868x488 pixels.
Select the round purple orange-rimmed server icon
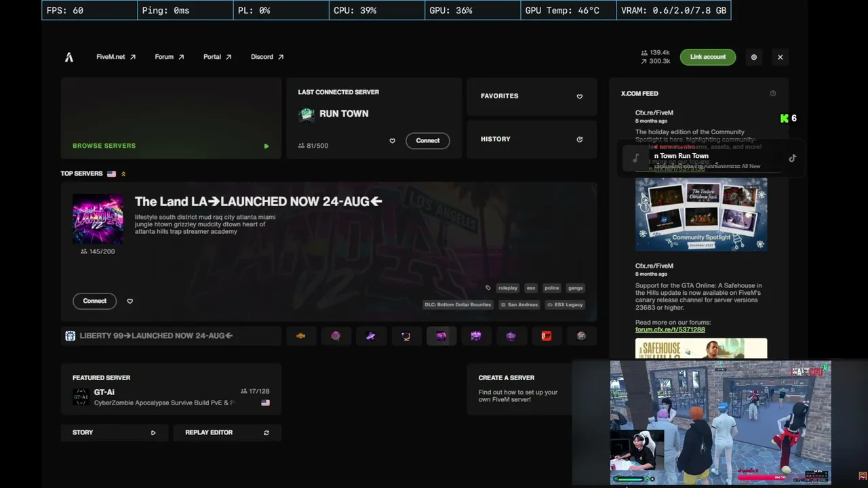(x=336, y=335)
